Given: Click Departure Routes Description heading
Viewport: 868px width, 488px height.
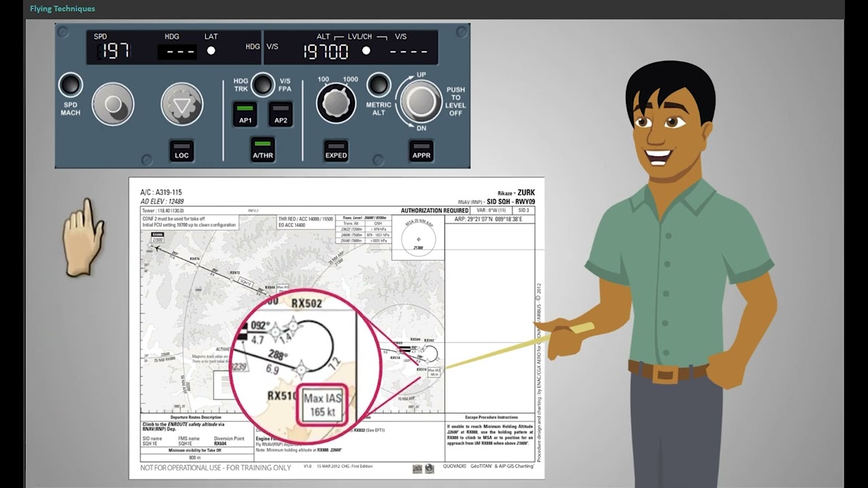Looking at the screenshot, I should (x=195, y=418).
